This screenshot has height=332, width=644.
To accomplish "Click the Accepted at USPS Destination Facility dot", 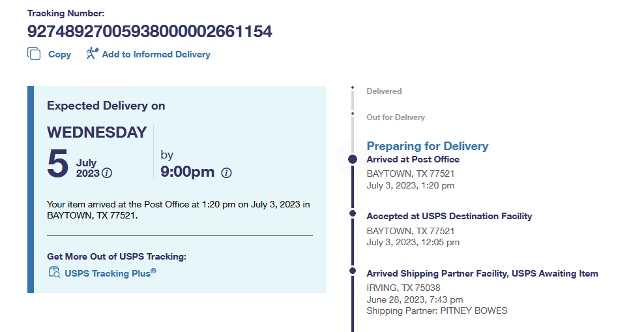I will click(353, 213).
